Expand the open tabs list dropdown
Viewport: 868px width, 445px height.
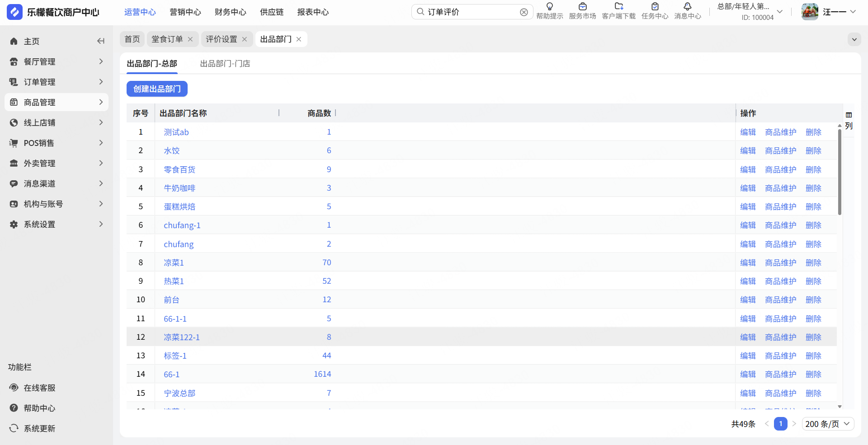(854, 39)
